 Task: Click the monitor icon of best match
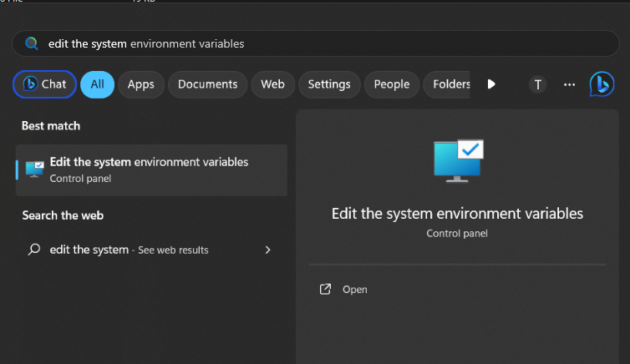pos(34,169)
